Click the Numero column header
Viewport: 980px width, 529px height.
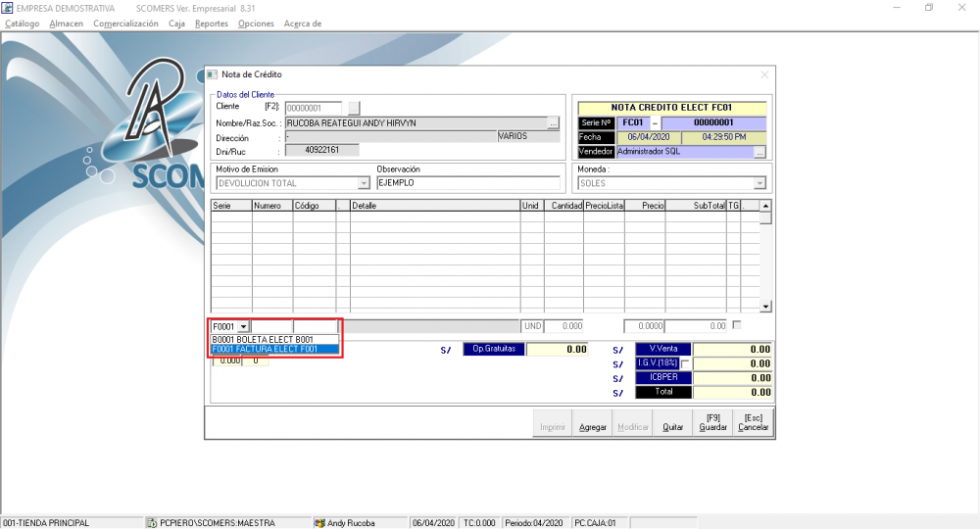point(272,206)
